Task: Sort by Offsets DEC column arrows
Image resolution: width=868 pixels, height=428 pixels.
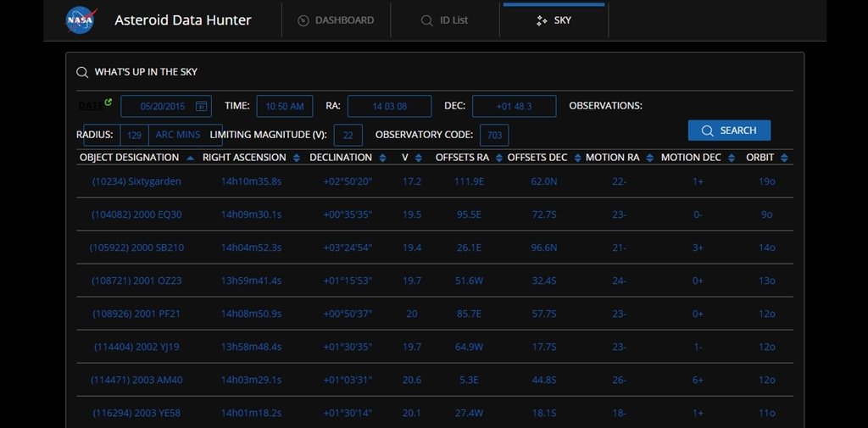Action: [x=577, y=158]
